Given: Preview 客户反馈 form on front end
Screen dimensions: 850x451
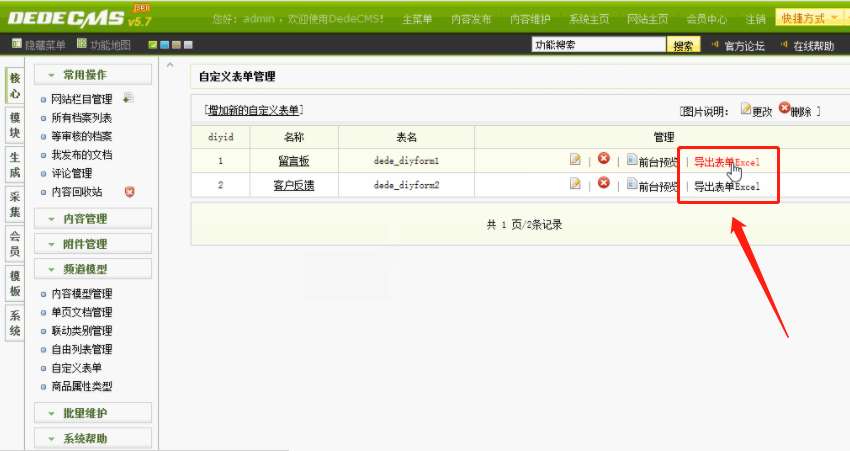Looking at the screenshot, I should tap(652, 186).
